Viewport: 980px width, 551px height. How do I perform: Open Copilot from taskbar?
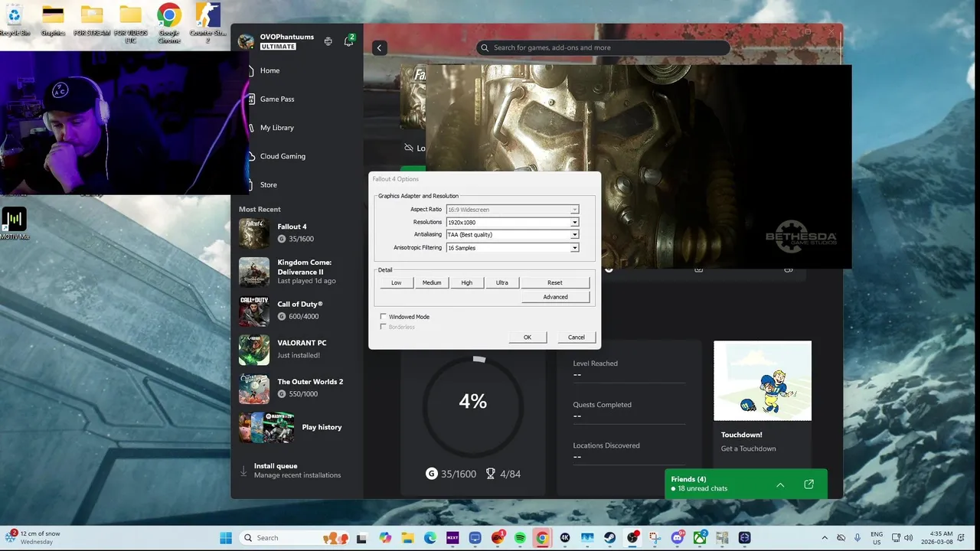[x=385, y=538]
